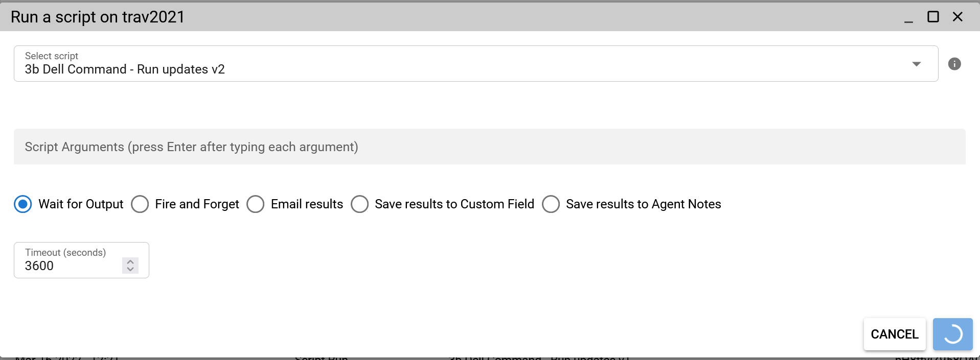The width and height of the screenshot is (980, 360).
Task: Click the 3b Dell Command script name
Action: 125,69
